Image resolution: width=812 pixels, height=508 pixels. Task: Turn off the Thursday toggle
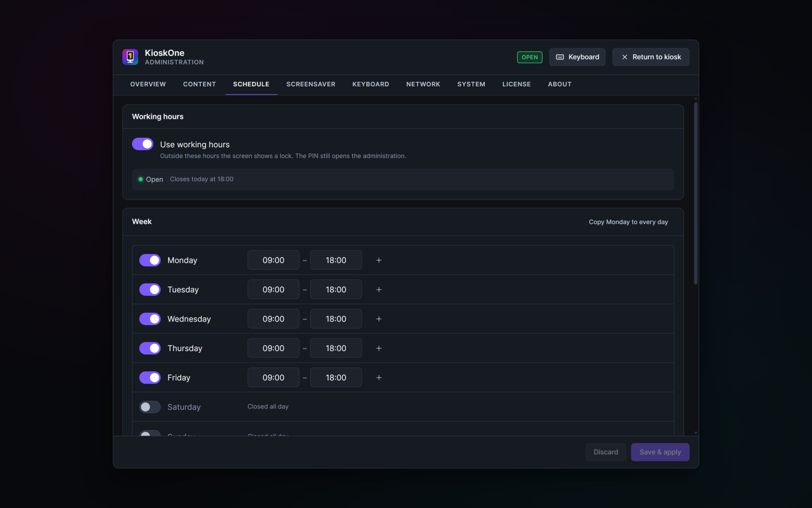point(150,348)
